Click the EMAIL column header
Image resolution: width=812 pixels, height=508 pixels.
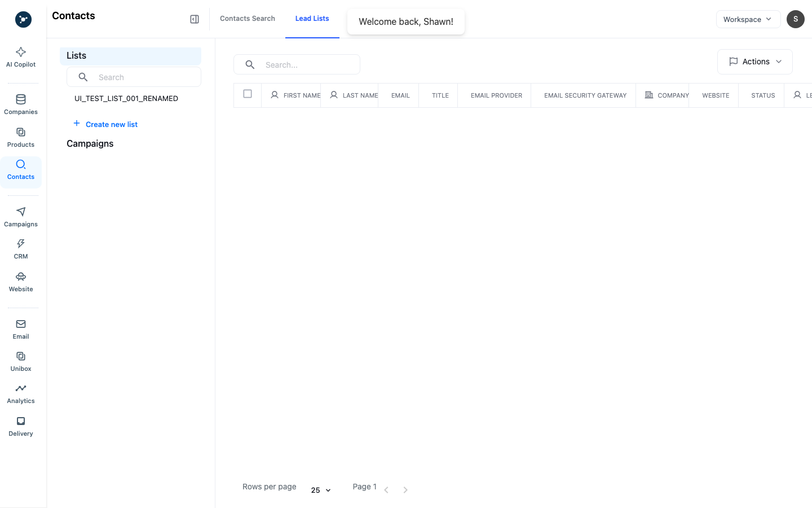(399, 95)
